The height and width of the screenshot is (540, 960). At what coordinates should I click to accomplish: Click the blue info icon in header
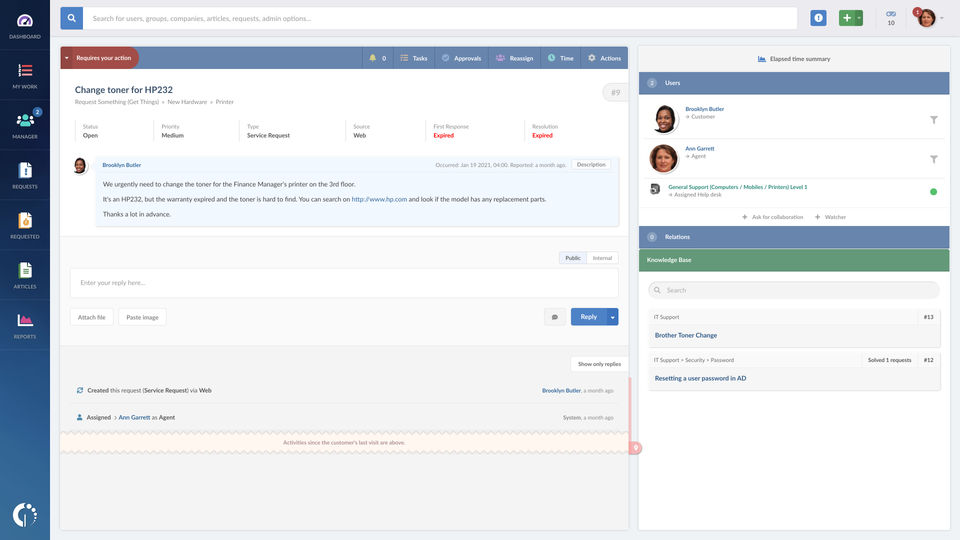tap(818, 18)
